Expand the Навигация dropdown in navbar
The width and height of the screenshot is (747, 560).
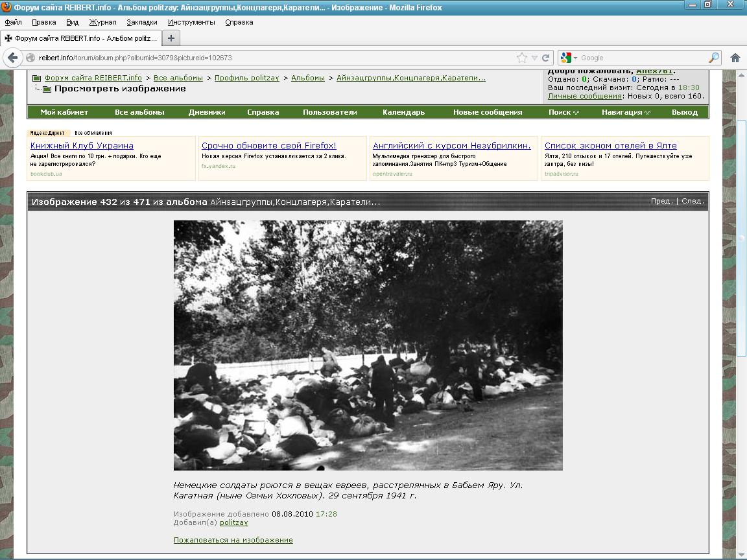coord(626,112)
